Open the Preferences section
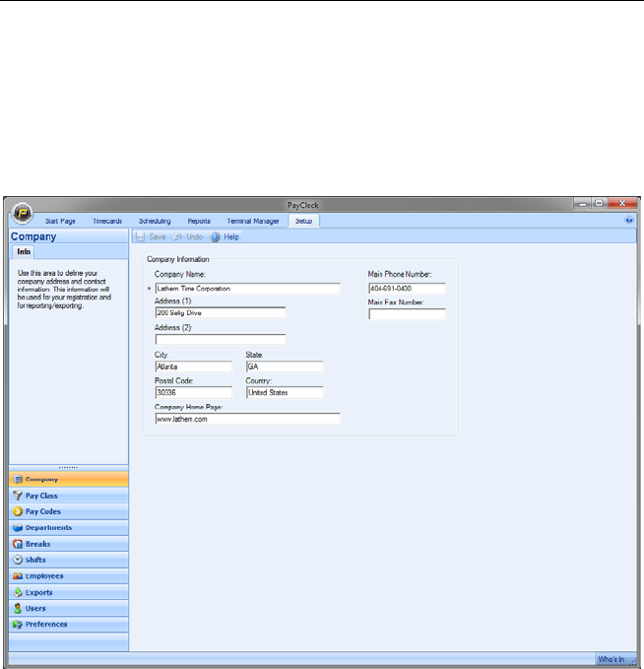Image resolution: width=644 pixels, height=669 pixels. tap(69, 625)
